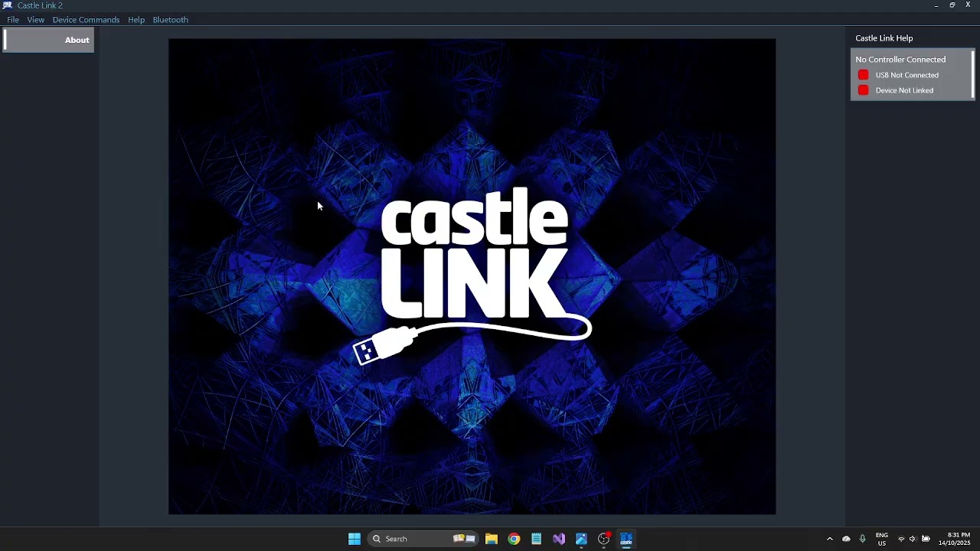Launch Google Chrome from the taskbar
The height and width of the screenshot is (551, 980).
514,539
